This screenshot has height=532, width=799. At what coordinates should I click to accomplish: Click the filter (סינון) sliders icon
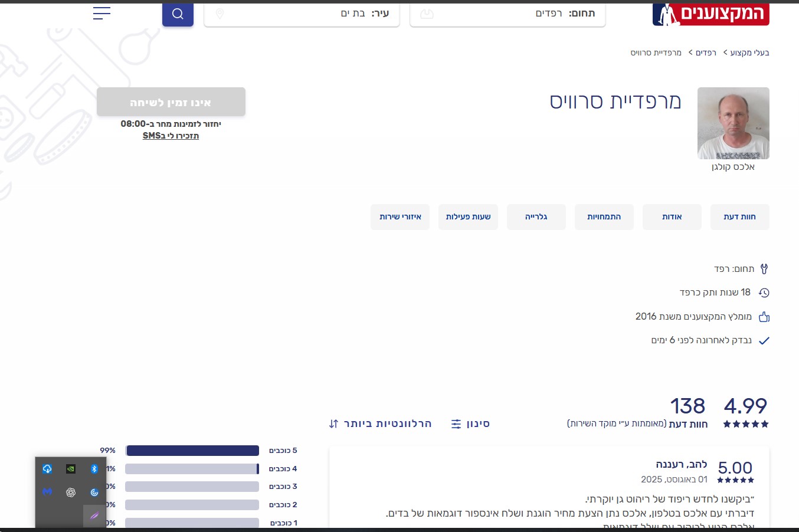[x=456, y=424]
